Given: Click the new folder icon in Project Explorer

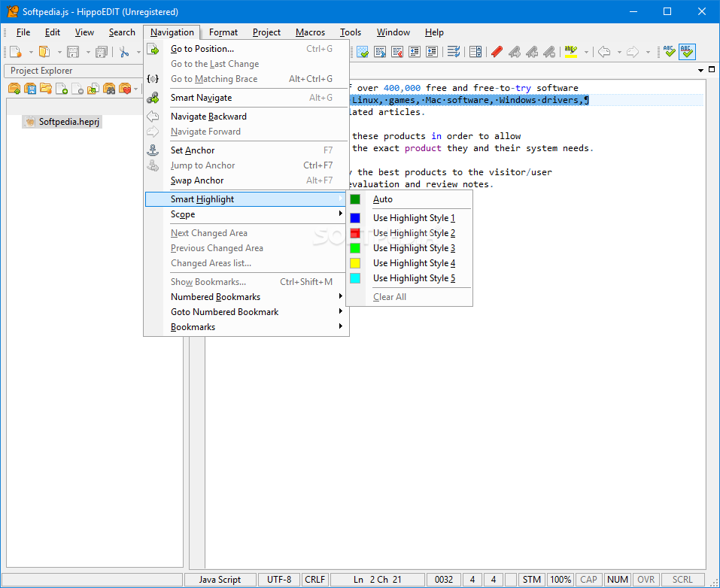Looking at the screenshot, I should pyautogui.click(x=46, y=88).
